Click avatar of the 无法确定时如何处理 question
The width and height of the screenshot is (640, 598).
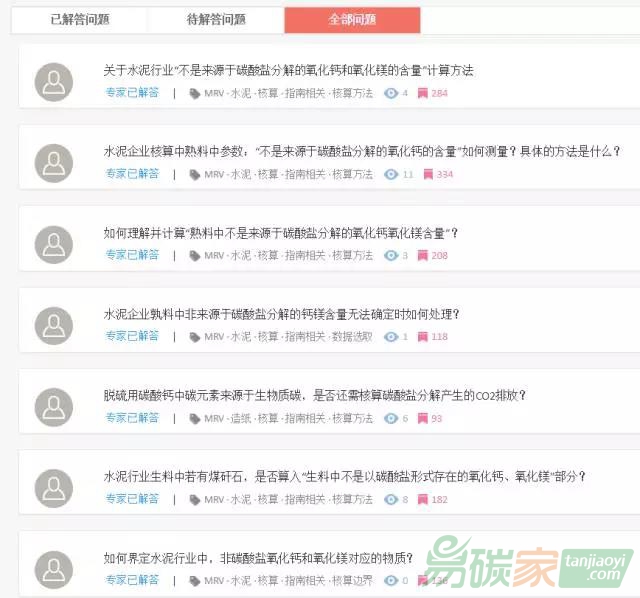(x=54, y=326)
